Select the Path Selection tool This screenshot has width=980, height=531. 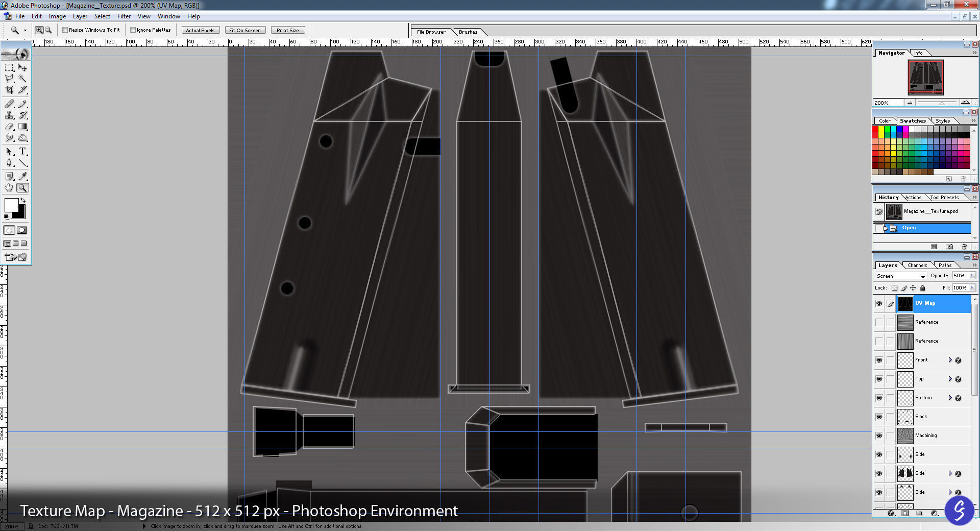9,151
